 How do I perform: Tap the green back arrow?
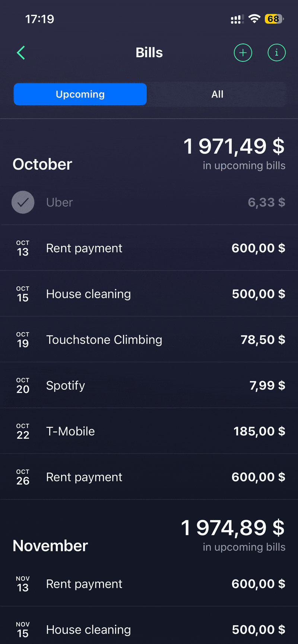(21, 53)
